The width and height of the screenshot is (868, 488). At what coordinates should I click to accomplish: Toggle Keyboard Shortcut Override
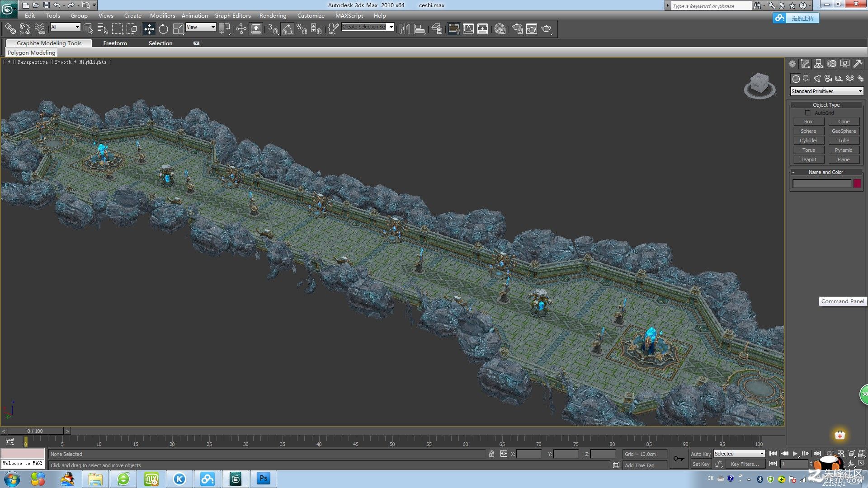pyautogui.click(x=256, y=29)
